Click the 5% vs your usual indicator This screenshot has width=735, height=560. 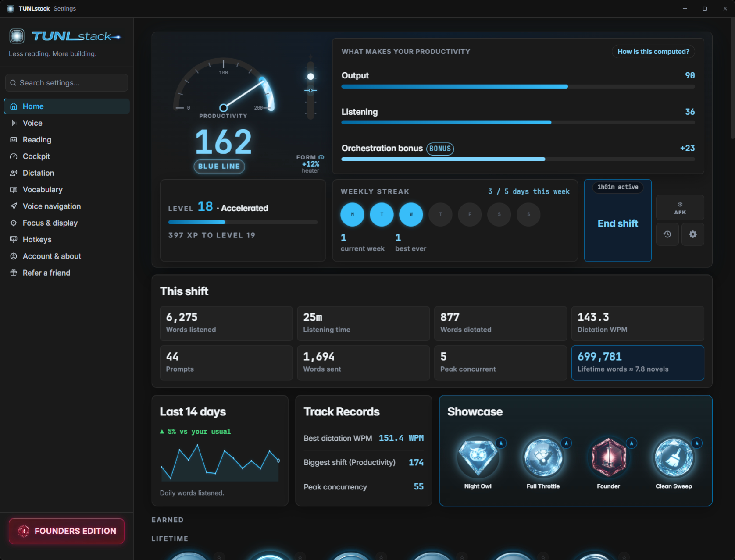click(x=195, y=432)
